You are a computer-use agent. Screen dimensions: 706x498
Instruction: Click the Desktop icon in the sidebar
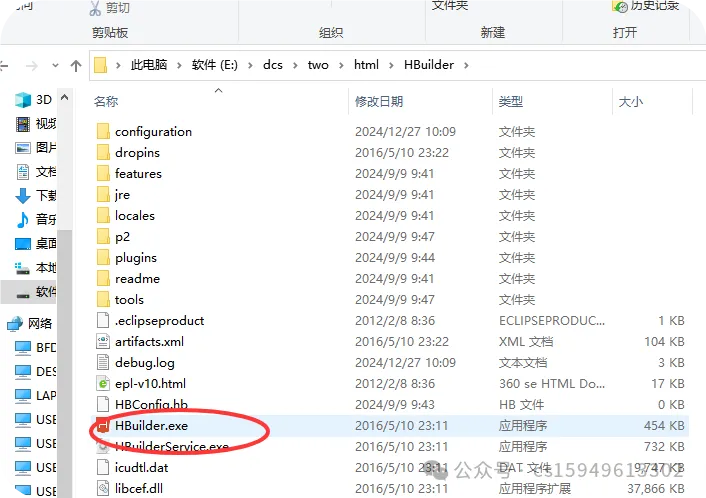(23, 244)
